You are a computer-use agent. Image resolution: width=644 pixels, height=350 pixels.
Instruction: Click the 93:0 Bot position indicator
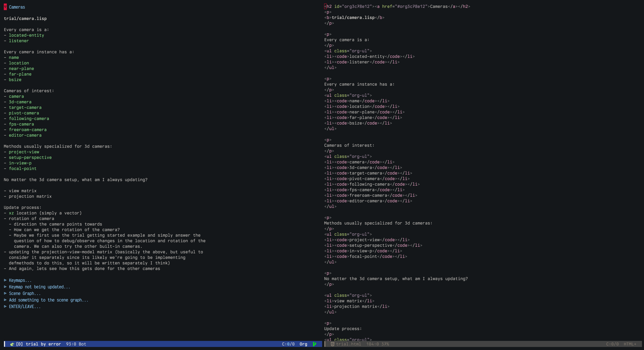point(76,344)
